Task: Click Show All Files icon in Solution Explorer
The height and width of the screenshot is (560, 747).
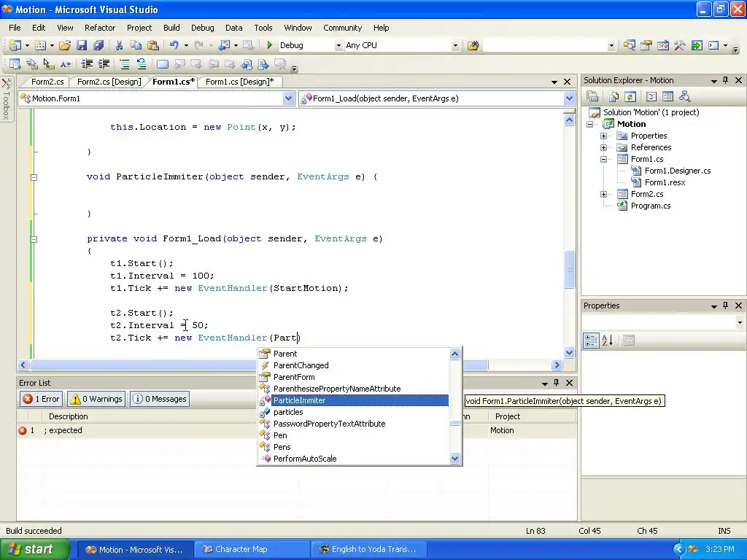Action: tap(614, 97)
